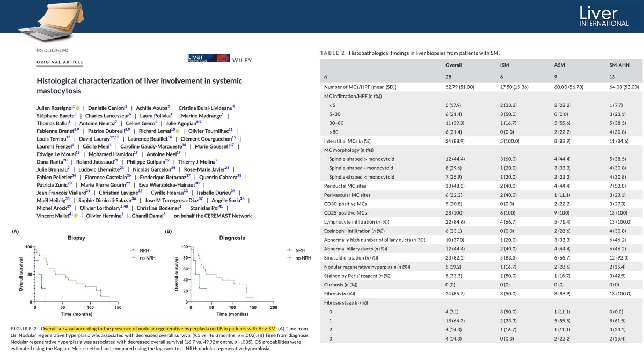This screenshot has height=362, width=644.
Task: Click the row label 'CD30-positive MCs'
Action: 345,204
